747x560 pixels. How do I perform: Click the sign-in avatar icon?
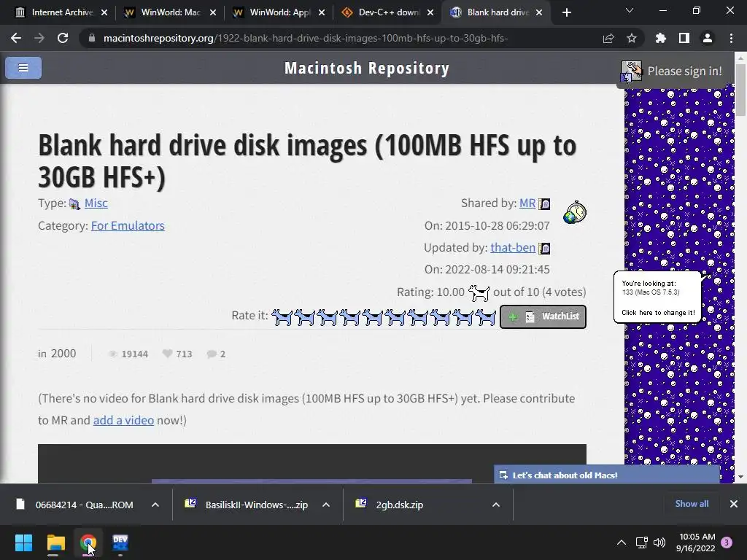pos(632,71)
